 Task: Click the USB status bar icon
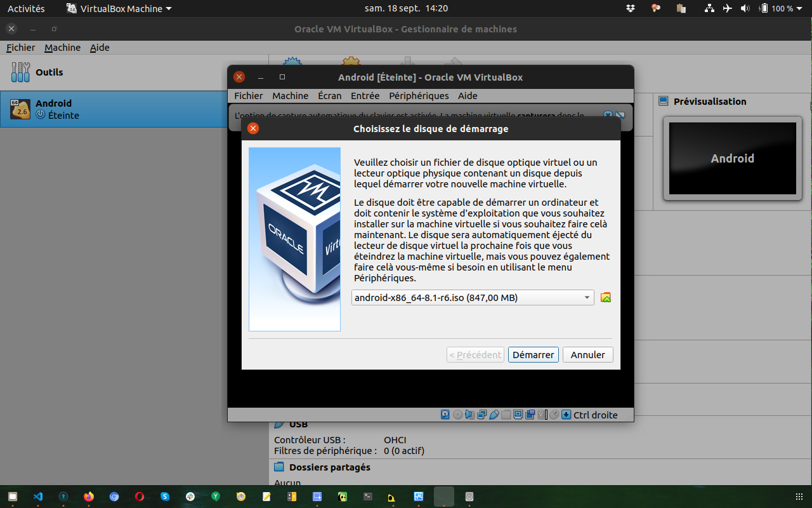(494, 415)
